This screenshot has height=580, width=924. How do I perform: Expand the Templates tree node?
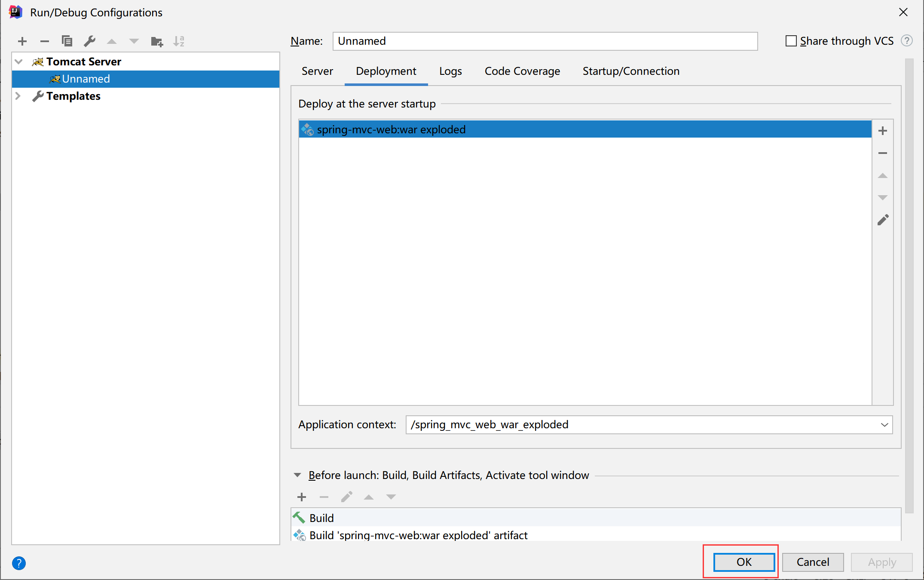18,96
